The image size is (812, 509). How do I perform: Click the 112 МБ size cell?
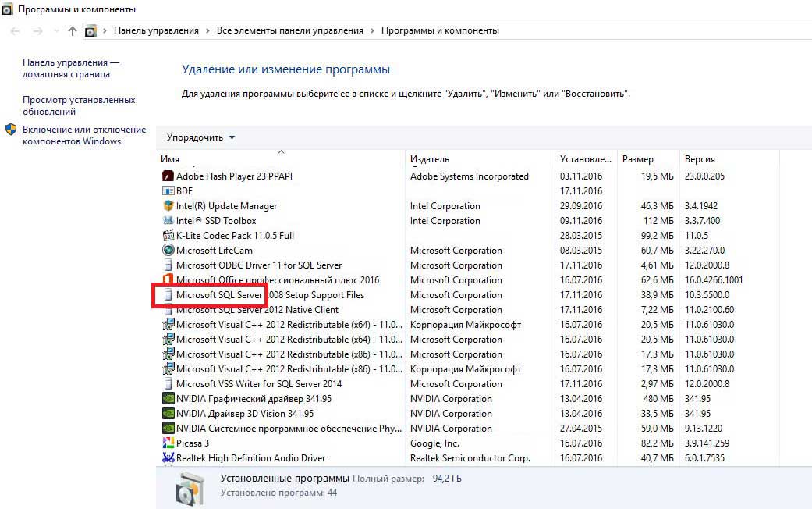658,221
